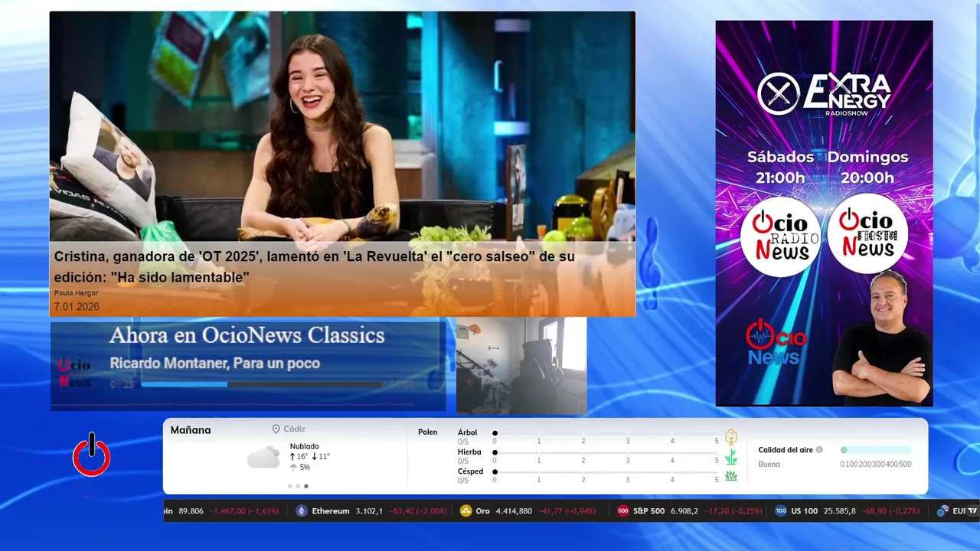Click the Ahora en OcioNews Classics title
Screen dimensions: 980x551
tap(247, 335)
